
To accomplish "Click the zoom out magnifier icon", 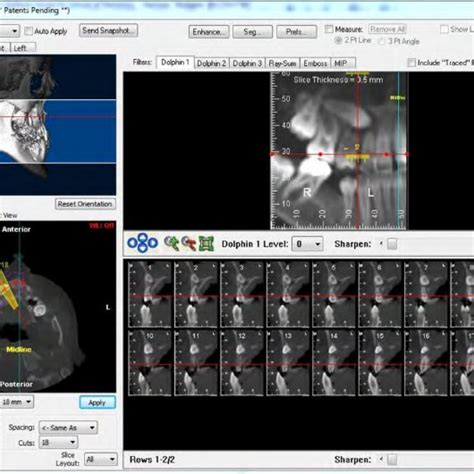I will click(x=189, y=243).
